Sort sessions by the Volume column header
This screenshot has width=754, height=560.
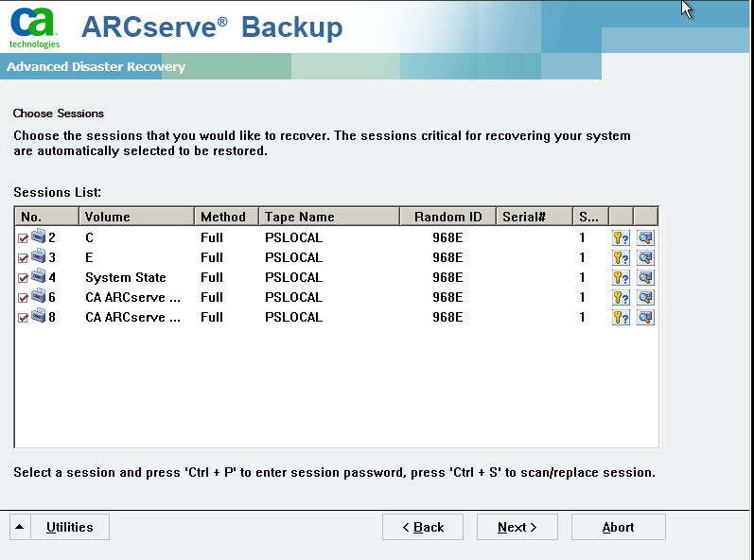tap(136, 217)
